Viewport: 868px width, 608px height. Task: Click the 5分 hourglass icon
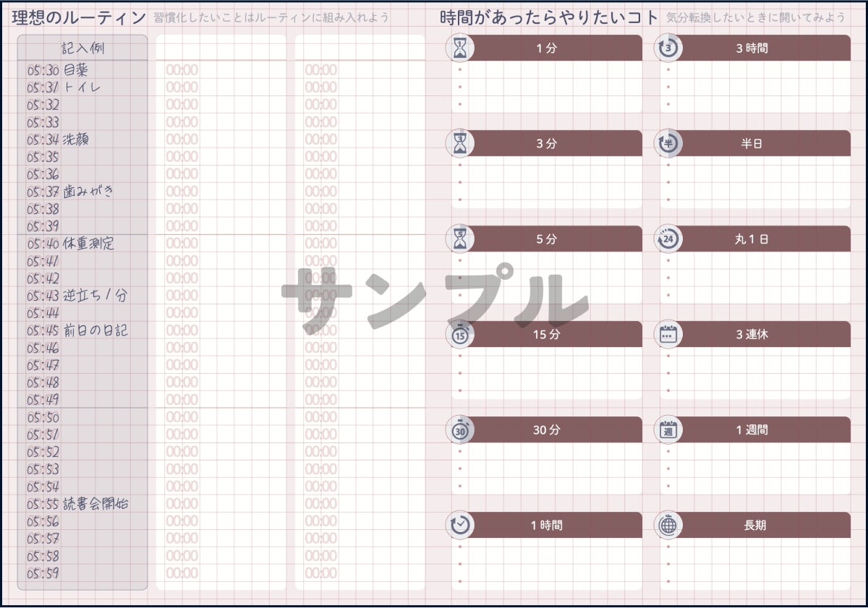point(460,239)
